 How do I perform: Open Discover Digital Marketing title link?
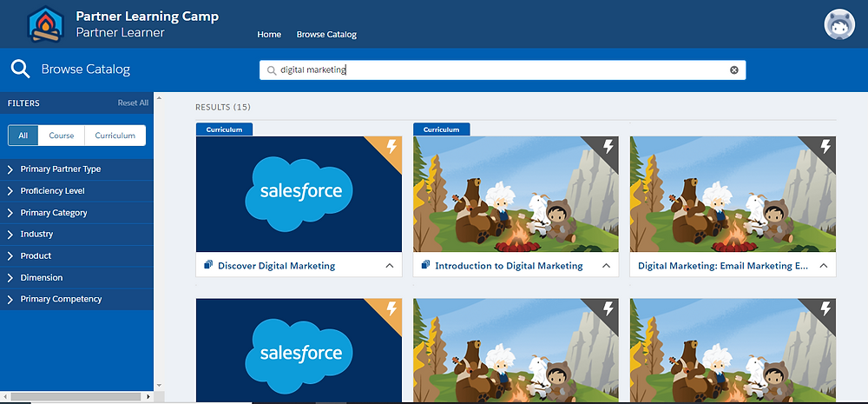pos(276,266)
